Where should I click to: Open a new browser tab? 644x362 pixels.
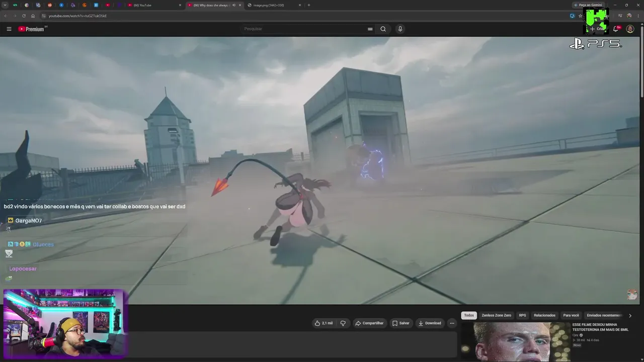point(308,5)
